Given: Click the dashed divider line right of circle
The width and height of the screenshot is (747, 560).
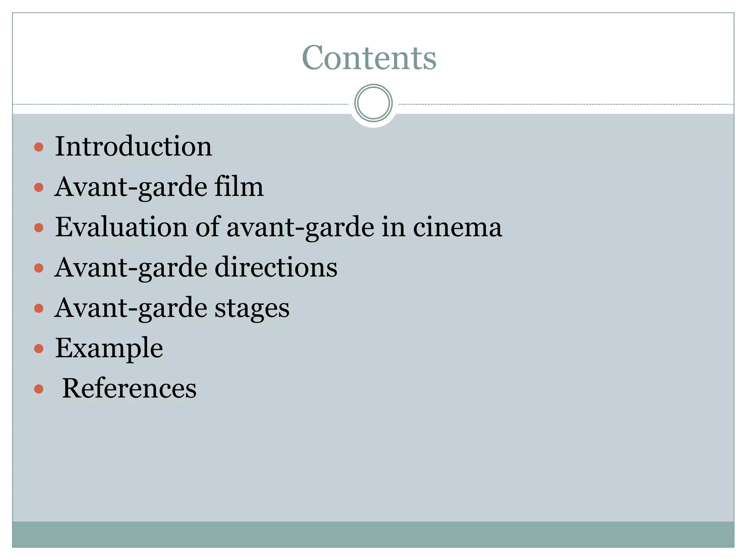Looking at the screenshot, I should (565, 105).
